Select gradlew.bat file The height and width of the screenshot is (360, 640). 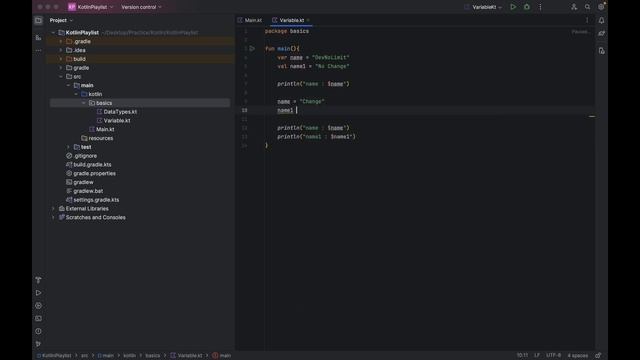(x=84, y=191)
